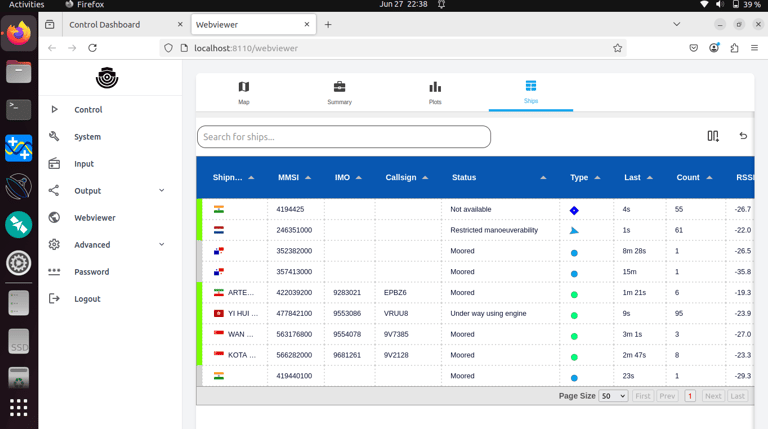Click the Password dots icon

tap(54, 271)
